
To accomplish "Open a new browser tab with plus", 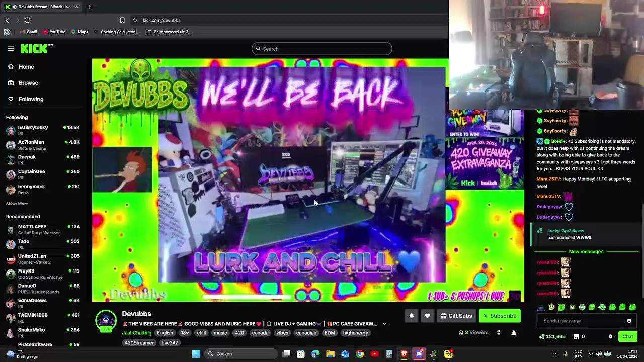I will [89, 7].
